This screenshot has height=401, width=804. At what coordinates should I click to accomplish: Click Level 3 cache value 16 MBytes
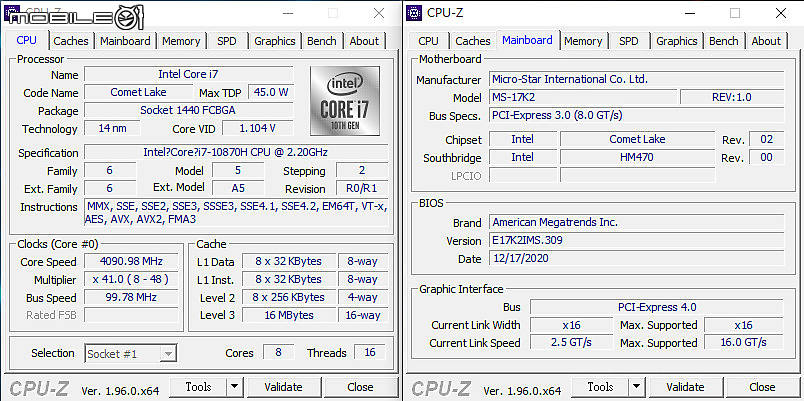[x=289, y=315]
